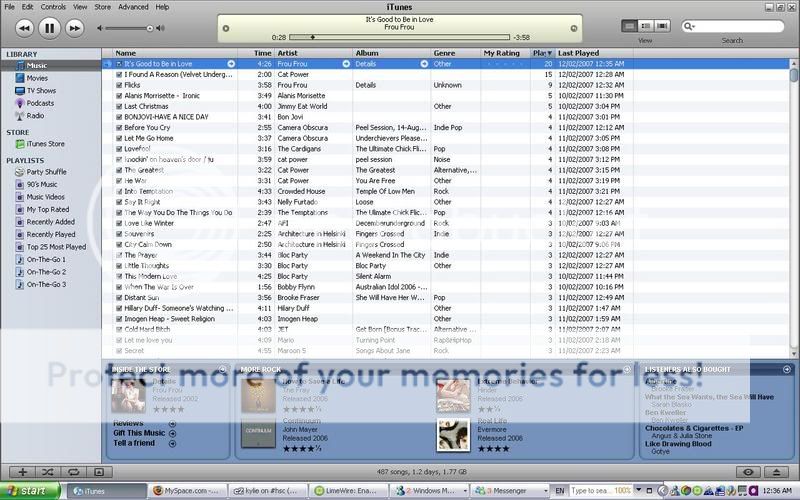Screen dimensions: 800x500
Task: Open the iTunes Store
Action: [x=45, y=144]
